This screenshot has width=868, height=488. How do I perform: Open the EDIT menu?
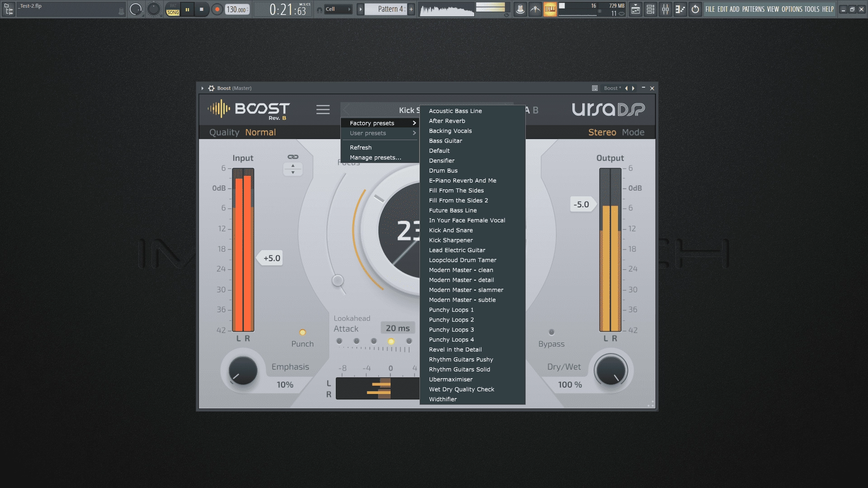722,9
